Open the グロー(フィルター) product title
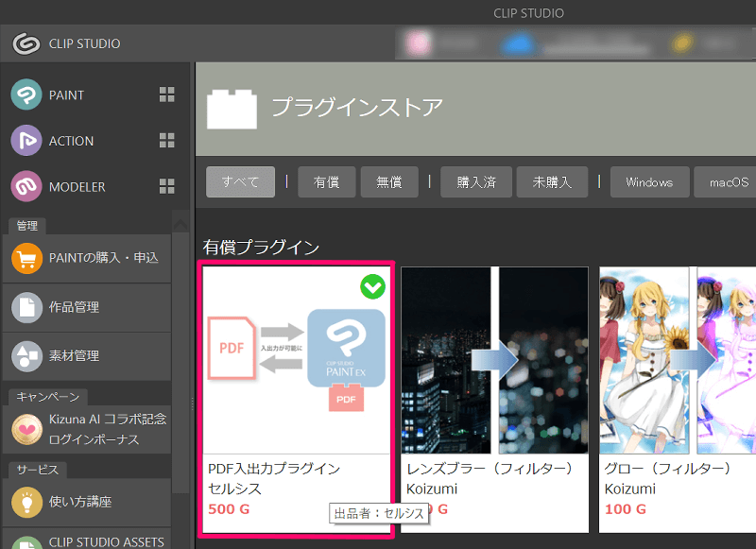The height and width of the screenshot is (549, 756). [x=668, y=469]
